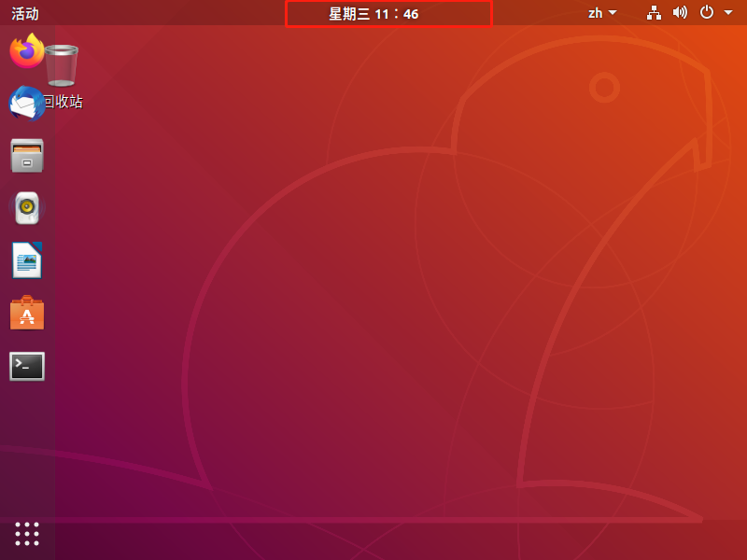Launch Terminal from the dock

pos(27,366)
